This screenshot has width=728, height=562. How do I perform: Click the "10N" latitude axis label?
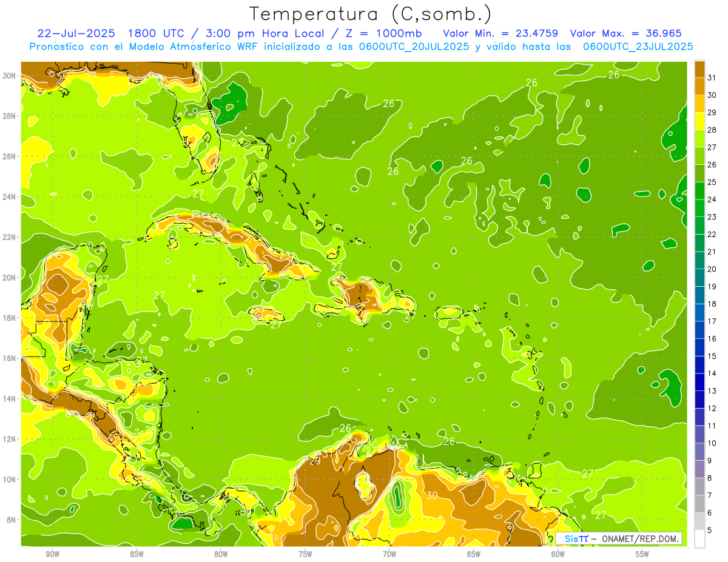point(10,479)
